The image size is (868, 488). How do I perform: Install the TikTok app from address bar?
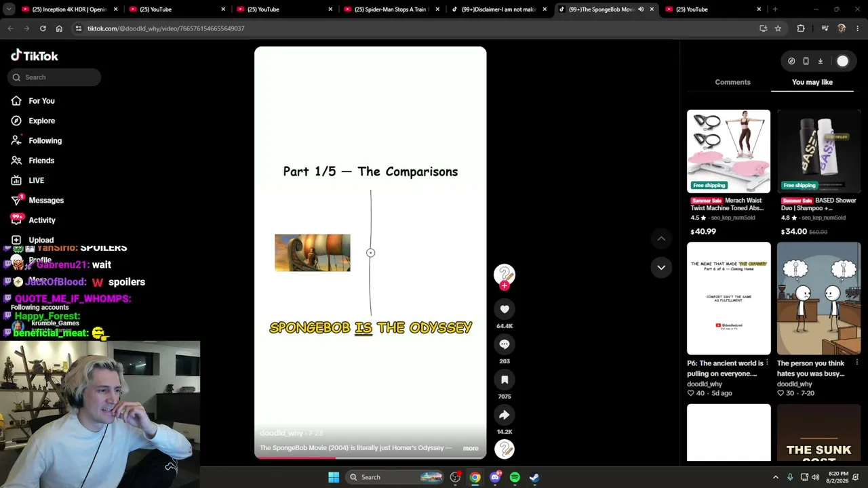pyautogui.click(x=764, y=28)
